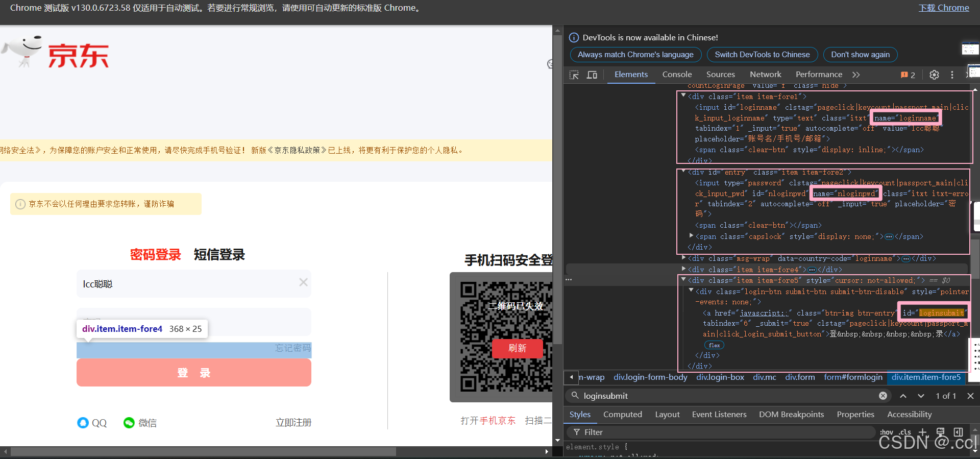The height and width of the screenshot is (459, 980).
Task: Toggle the rendering emulations brush icon
Action: (940, 432)
